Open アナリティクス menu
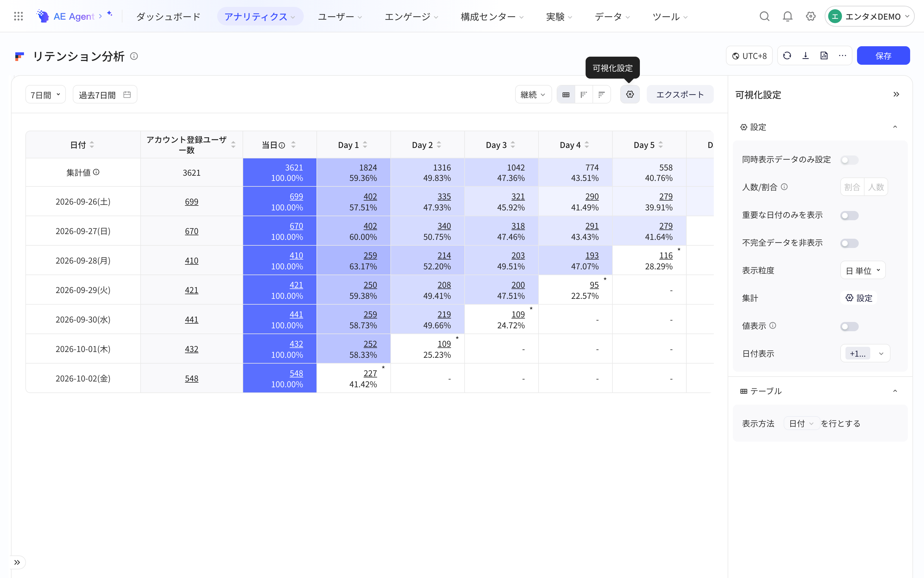Viewport: 924px width, 578px height. tap(260, 16)
